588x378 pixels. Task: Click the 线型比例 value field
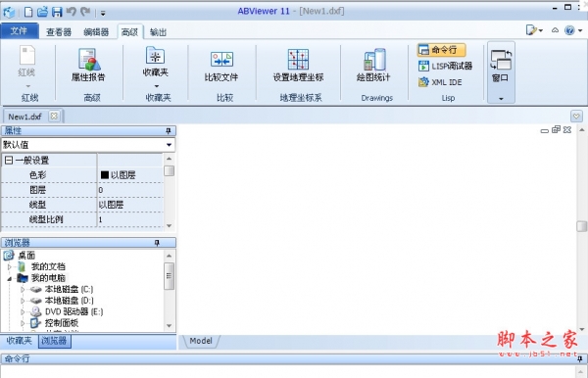coord(130,219)
